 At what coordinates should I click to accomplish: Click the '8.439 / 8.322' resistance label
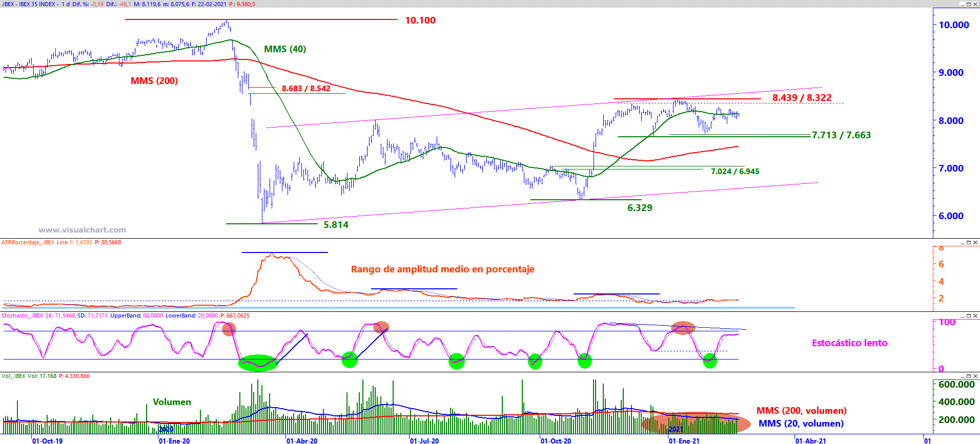(x=802, y=98)
